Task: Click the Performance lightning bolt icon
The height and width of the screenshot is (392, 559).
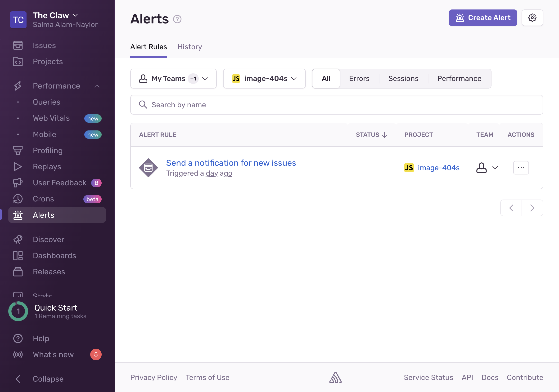Action: 18,86
